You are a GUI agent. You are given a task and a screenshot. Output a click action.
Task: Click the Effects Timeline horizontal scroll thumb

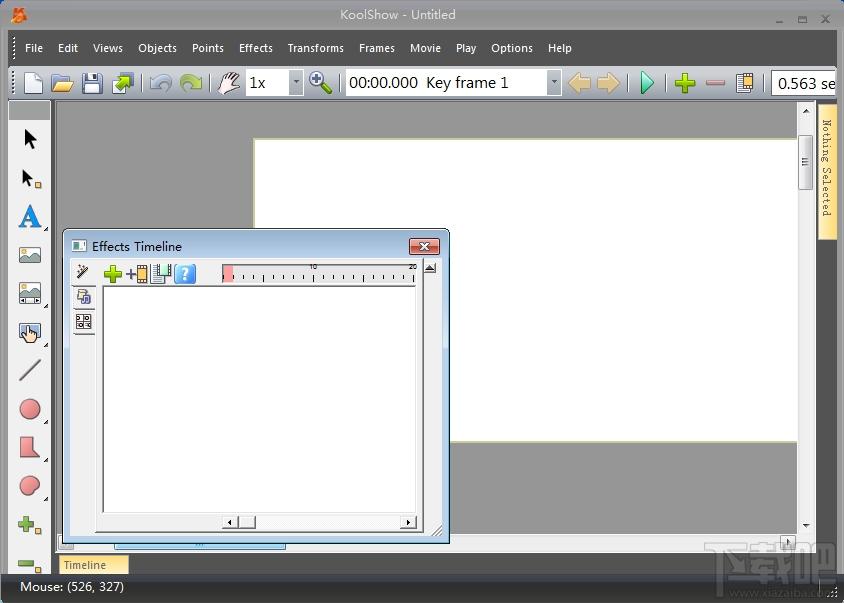pos(247,522)
